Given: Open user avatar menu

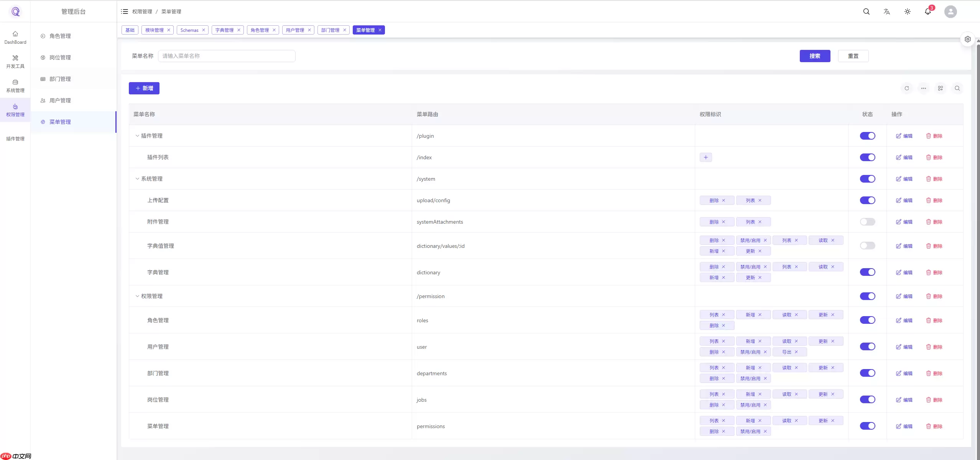Looking at the screenshot, I should pyautogui.click(x=950, y=12).
